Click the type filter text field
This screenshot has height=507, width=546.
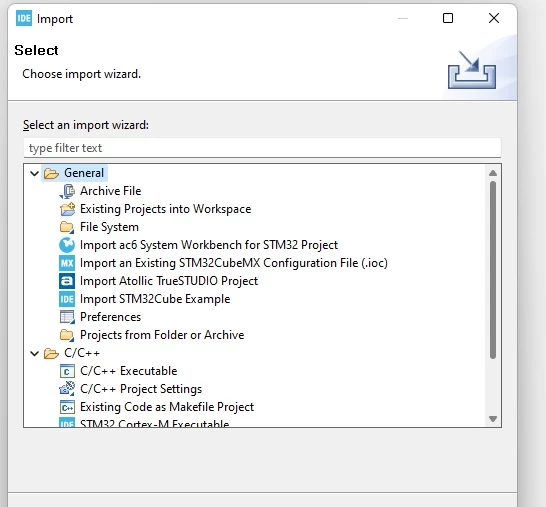click(262, 148)
